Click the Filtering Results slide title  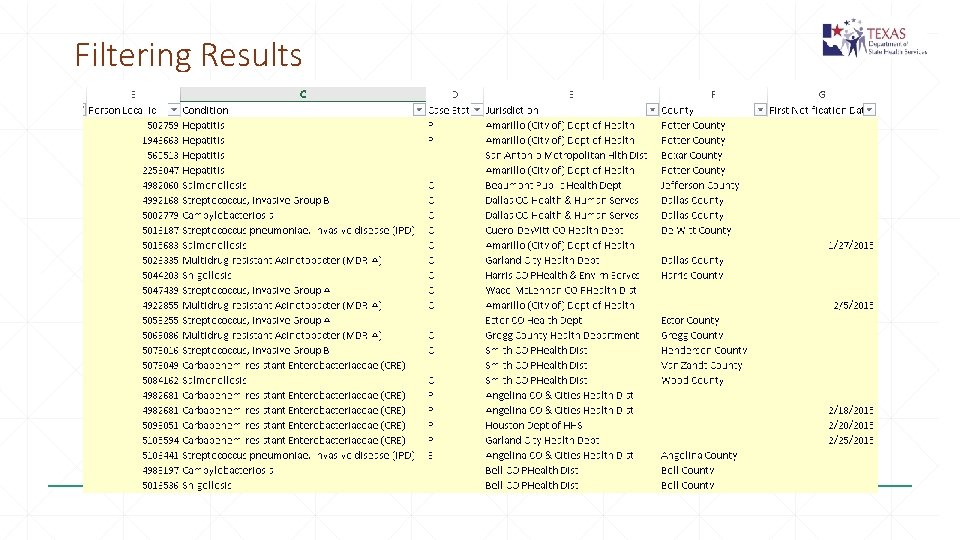pos(189,54)
